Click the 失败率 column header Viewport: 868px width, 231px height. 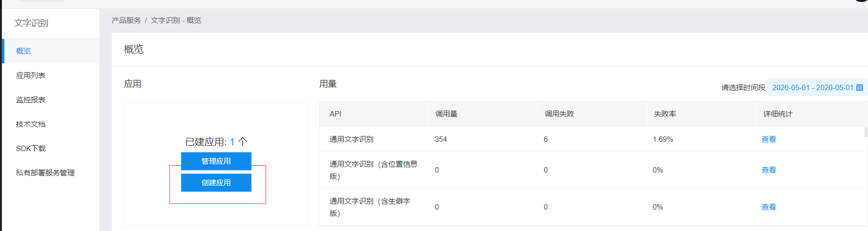(x=665, y=114)
